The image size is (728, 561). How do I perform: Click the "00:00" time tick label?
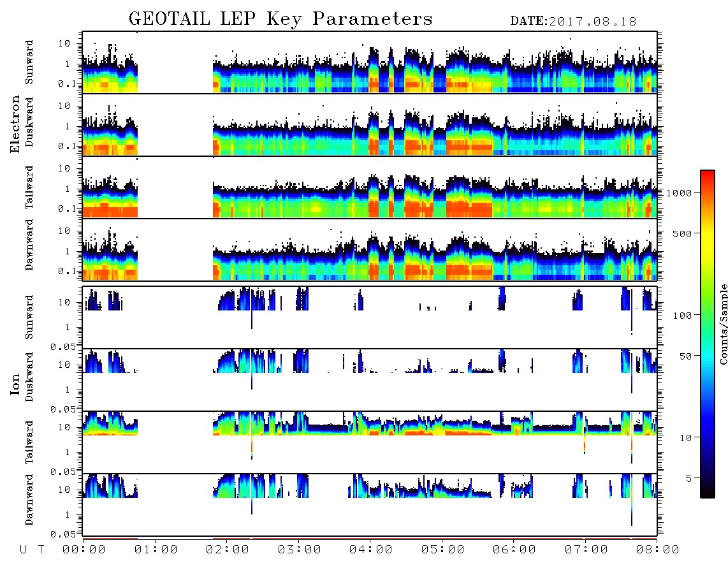[x=84, y=550]
